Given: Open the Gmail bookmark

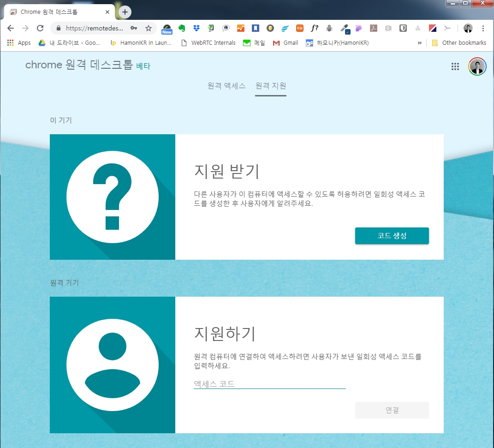Looking at the screenshot, I should [x=286, y=43].
